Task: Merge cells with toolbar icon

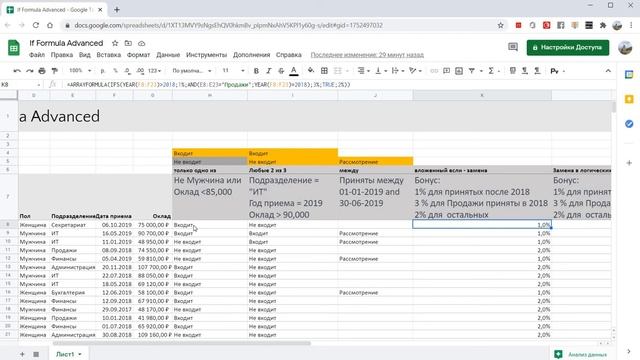Action: coord(338,71)
